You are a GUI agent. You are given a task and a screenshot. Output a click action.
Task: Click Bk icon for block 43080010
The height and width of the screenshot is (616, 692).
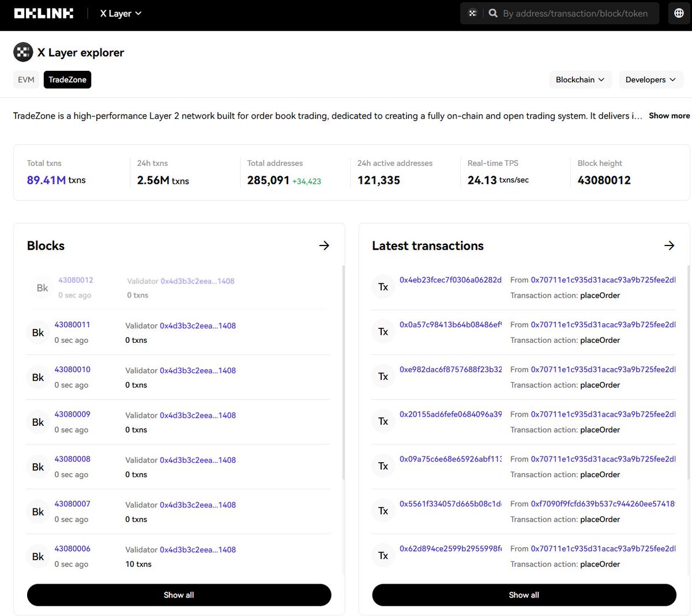coord(38,377)
